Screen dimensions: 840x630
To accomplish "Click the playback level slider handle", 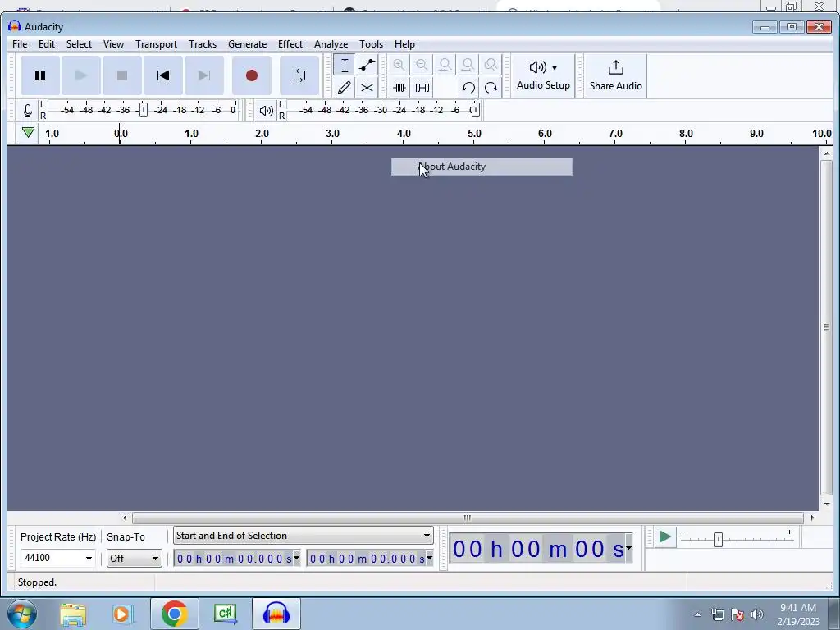I will point(475,110).
